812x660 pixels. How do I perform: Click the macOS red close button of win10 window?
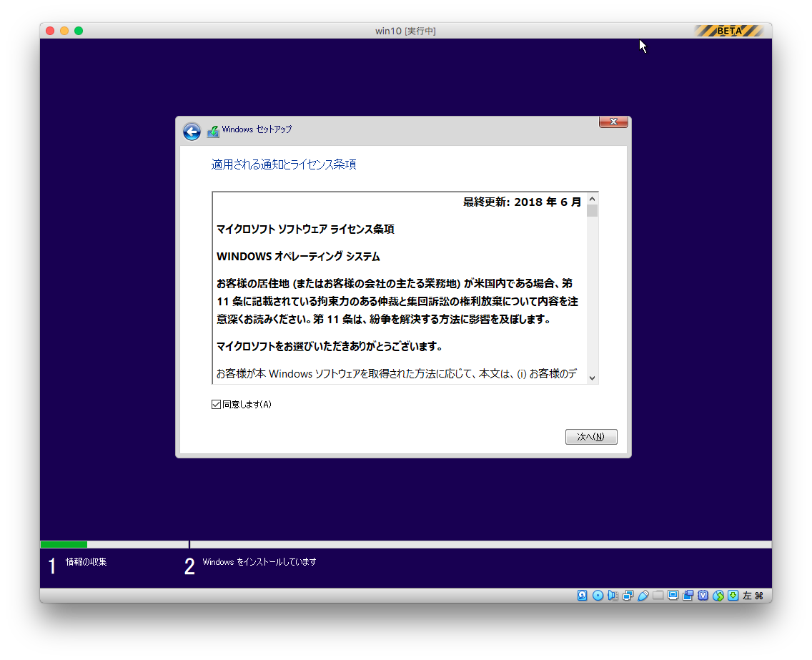click(50, 31)
